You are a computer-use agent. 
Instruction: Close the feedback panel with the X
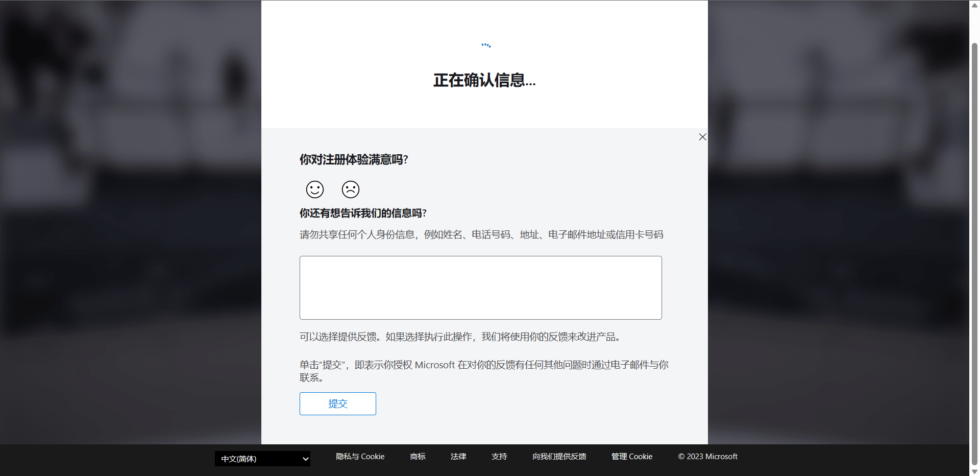[702, 137]
